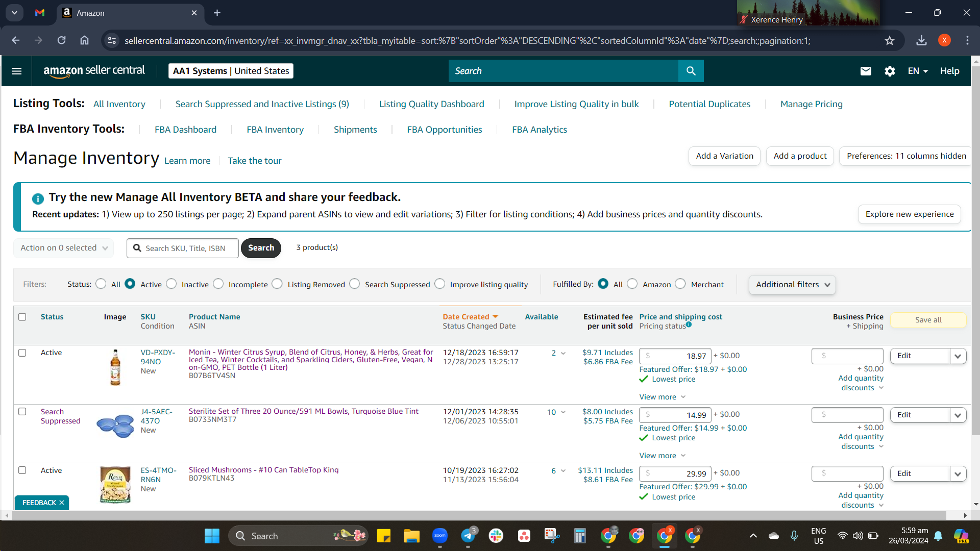
Task: Check the select-all checkbox in table header
Action: (22, 317)
